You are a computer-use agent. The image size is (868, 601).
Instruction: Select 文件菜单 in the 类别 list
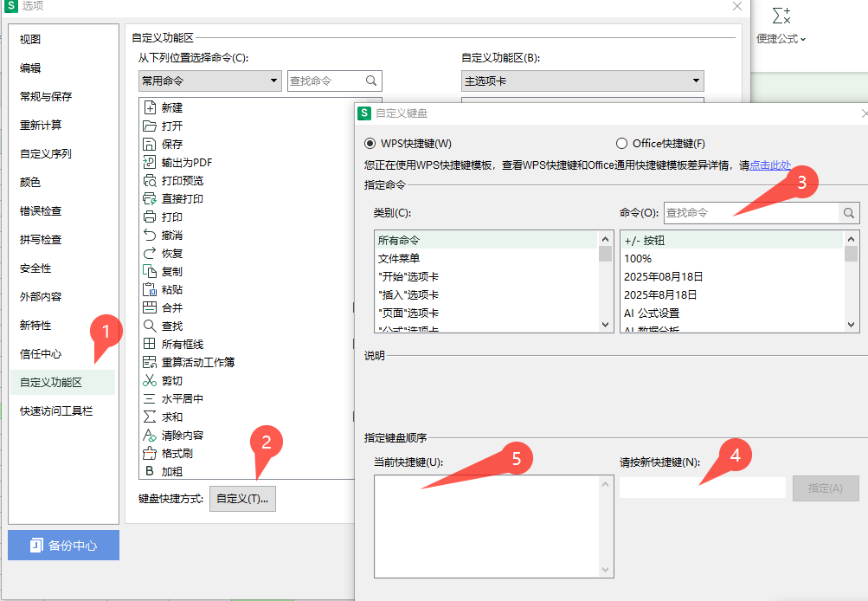[x=486, y=259]
